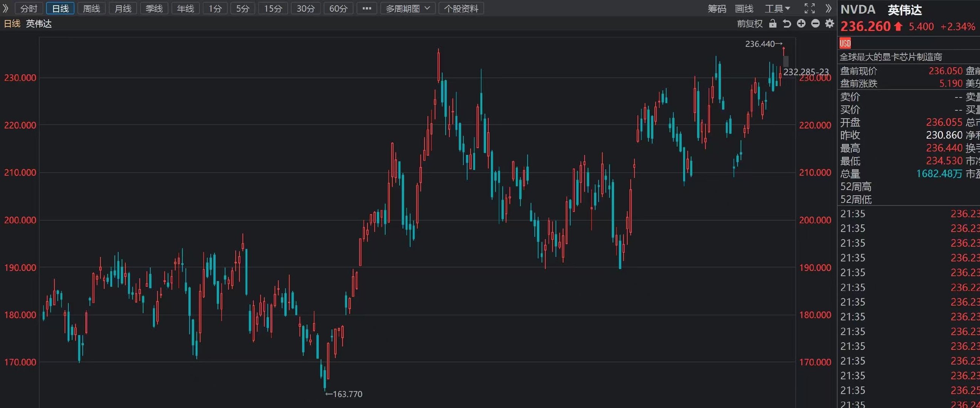
Task: Select the 日线 daily chart tab
Action: 60,8
